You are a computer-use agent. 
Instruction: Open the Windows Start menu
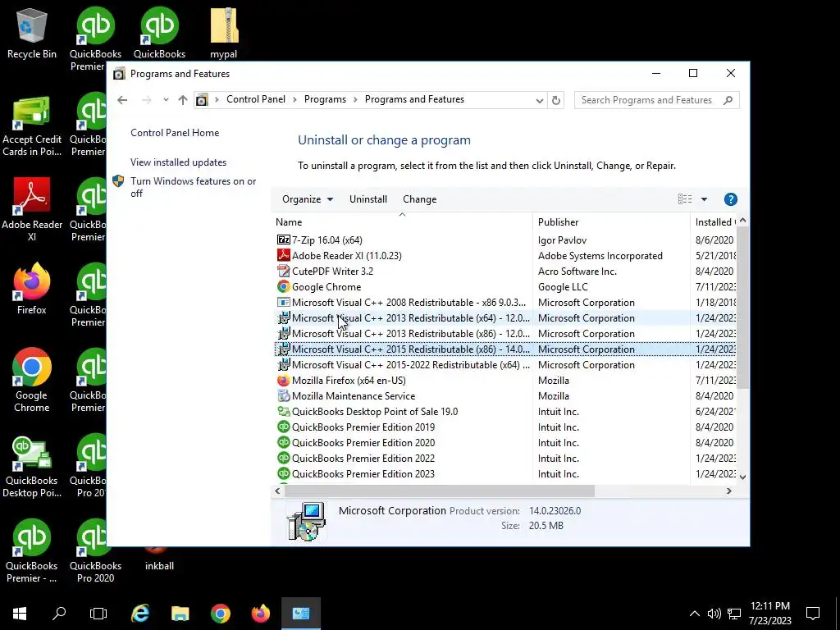[20, 614]
